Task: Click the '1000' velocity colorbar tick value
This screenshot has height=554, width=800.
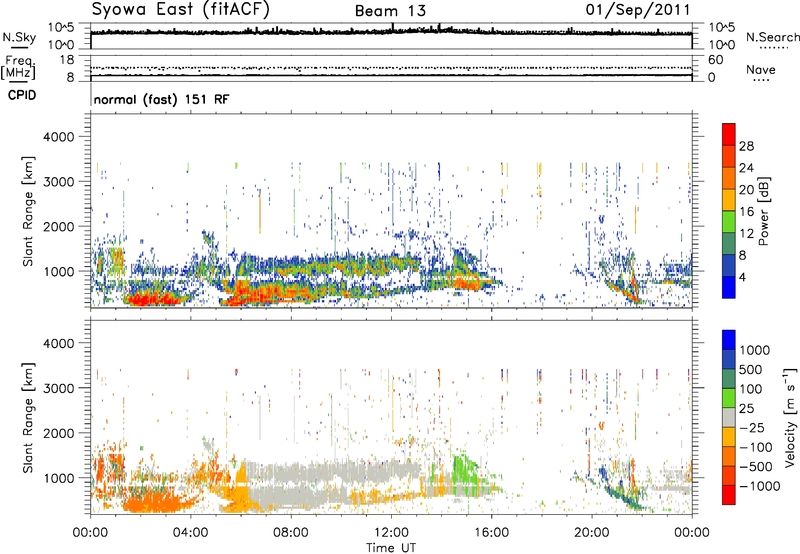Action: (754, 350)
